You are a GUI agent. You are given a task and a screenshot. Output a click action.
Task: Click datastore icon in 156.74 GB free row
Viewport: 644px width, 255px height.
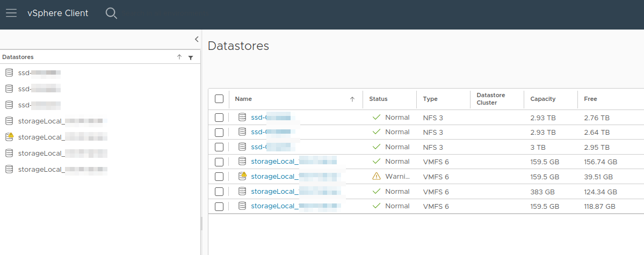pyautogui.click(x=242, y=162)
